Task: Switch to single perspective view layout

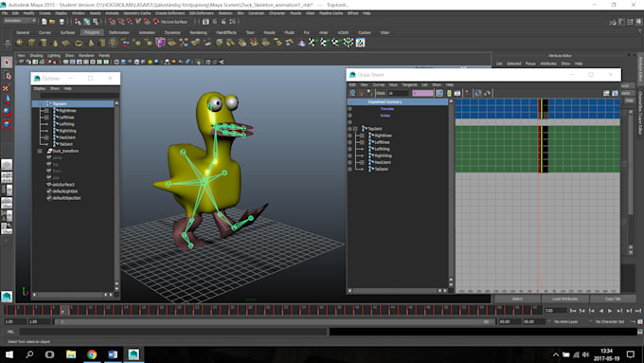Action: (7, 165)
